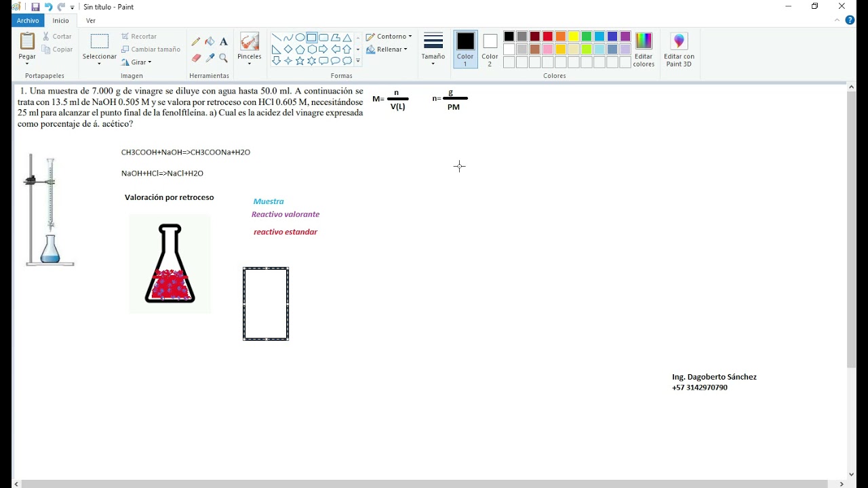Click the 'Ing. Dagoberto Sánchez' text

click(714, 377)
